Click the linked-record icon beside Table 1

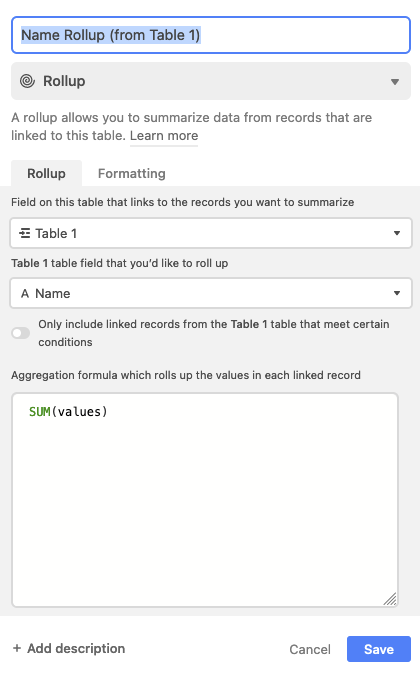(x=24, y=233)
